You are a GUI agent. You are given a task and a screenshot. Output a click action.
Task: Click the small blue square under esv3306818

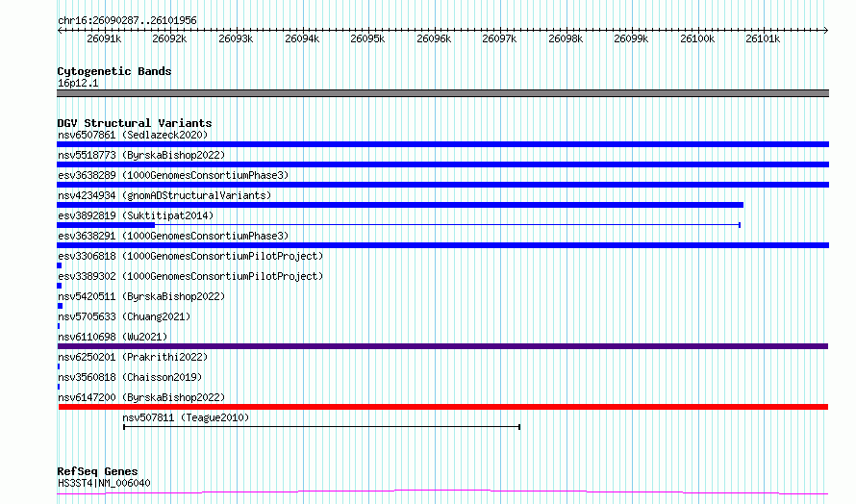(x=59, y=265)
